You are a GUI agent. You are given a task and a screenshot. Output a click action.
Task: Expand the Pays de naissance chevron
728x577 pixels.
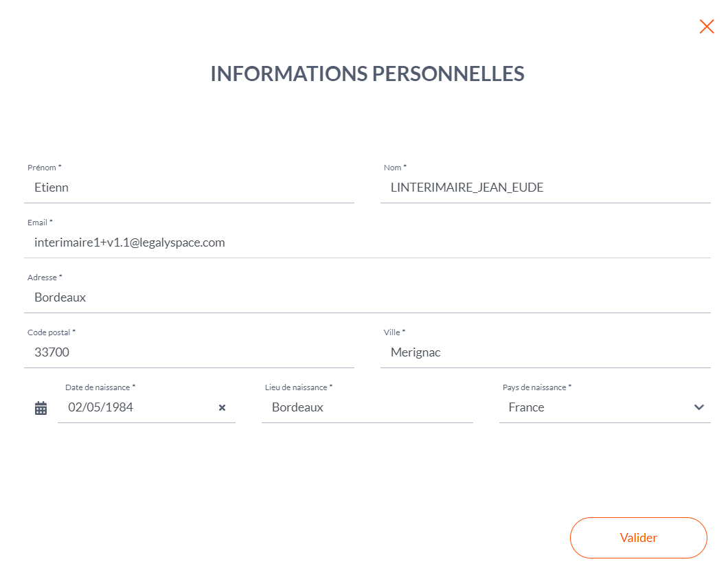click(x=698, y=407)
